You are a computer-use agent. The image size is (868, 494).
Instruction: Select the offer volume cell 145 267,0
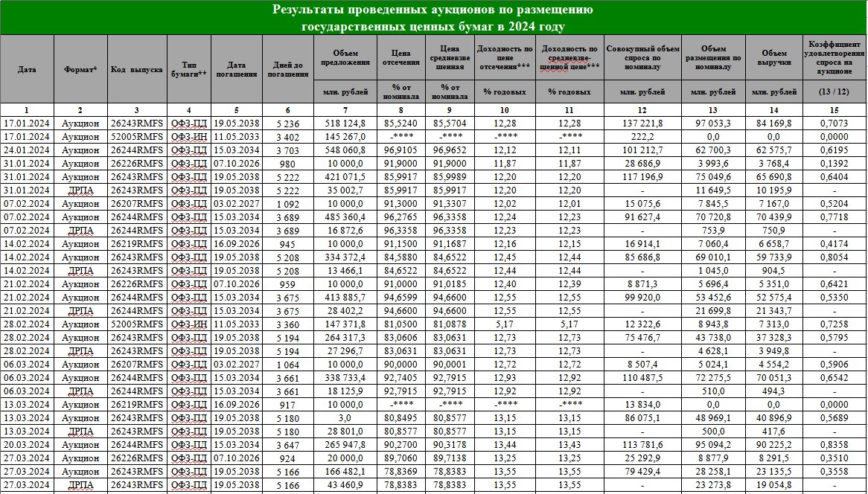345,137
